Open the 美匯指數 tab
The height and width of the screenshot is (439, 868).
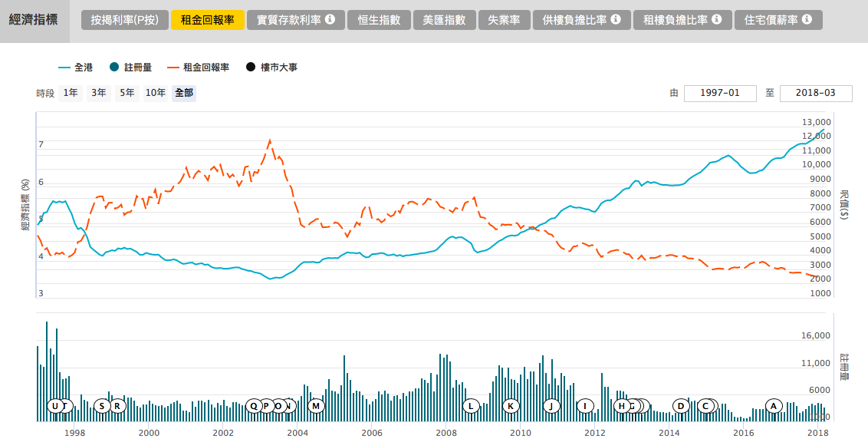point(445,20)
